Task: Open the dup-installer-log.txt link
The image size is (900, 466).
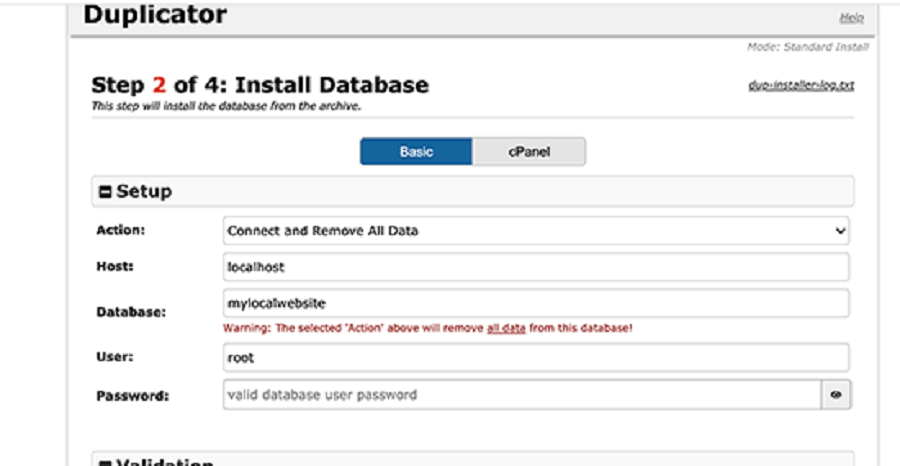Action: coord(801,86)
